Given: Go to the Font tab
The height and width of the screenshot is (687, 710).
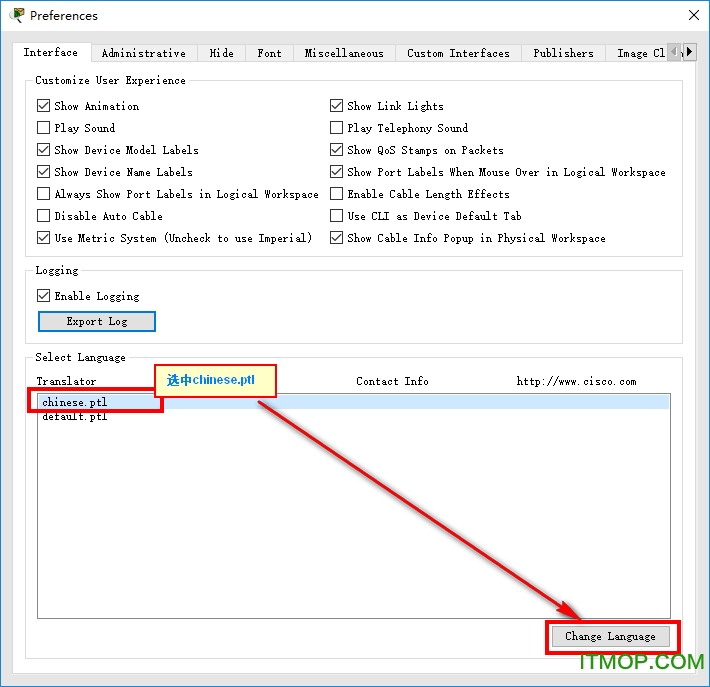Looking at the screenshot, I should pyautogui.click(x=269, y=53).
